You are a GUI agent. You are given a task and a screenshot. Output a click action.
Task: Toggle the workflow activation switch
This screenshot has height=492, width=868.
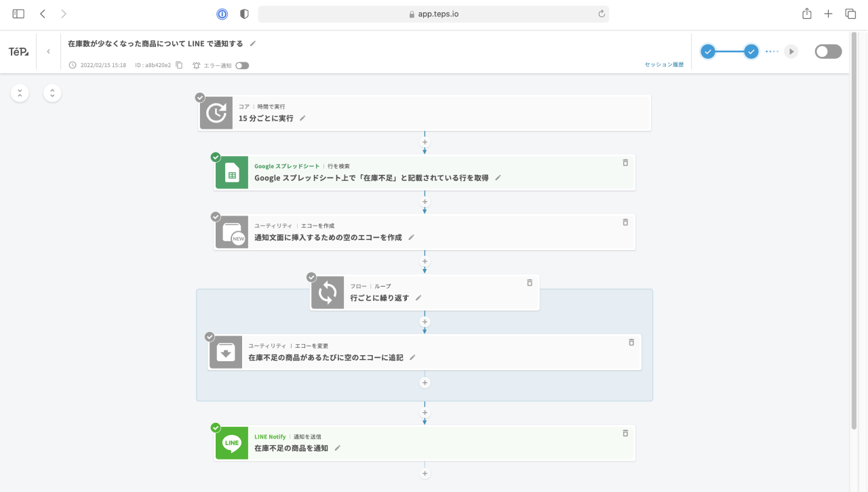pos(828,52)
